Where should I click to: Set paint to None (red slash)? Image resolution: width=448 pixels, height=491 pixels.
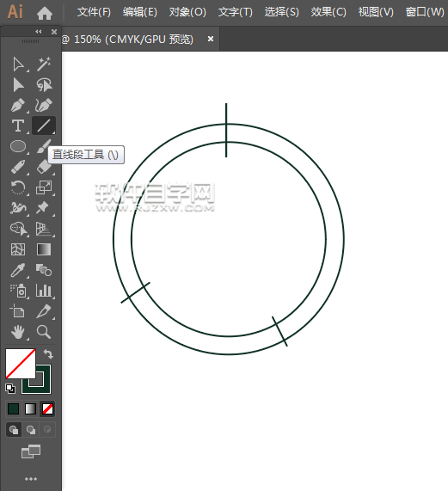tap(47, 409)
